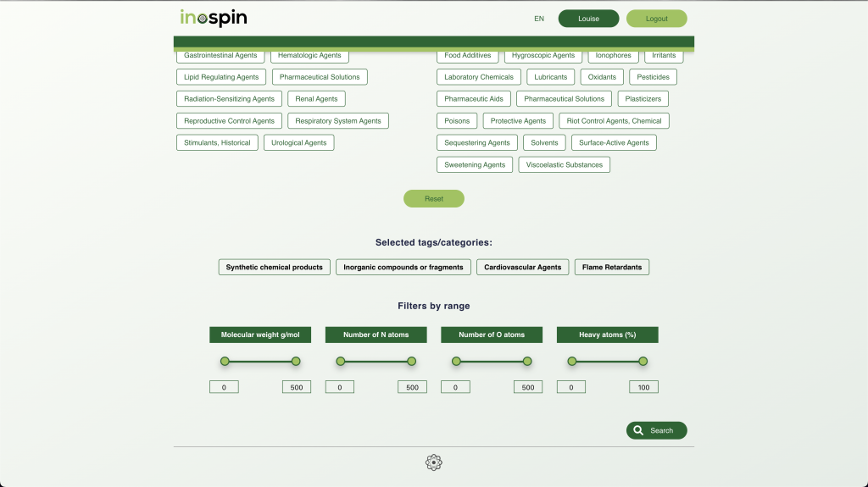Focus the O atoms minimum value field
The image size is (868, 487).
click(x=455, y=387)
